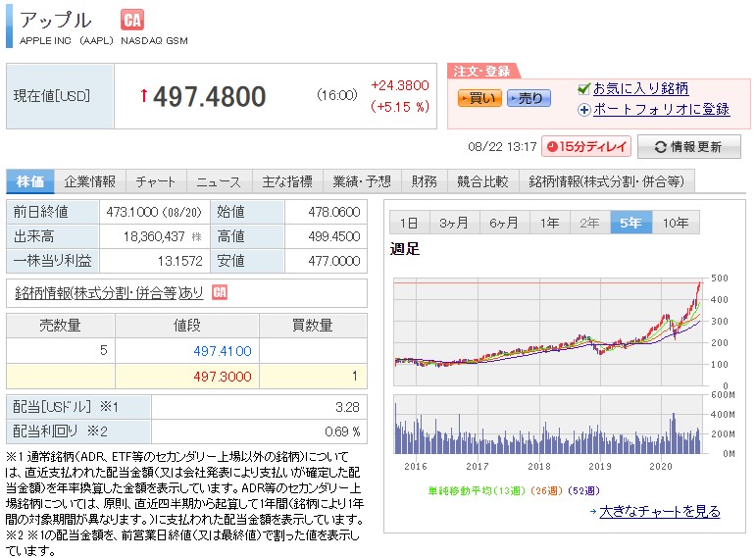Screen dimensions: 756x558
Task: Click the 売数量 column header
Action: click(60, 326)
